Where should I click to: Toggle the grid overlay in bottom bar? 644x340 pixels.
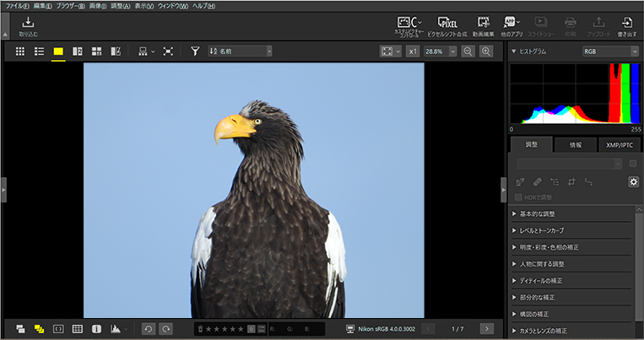pyautogui.click(x=77, y=328)
